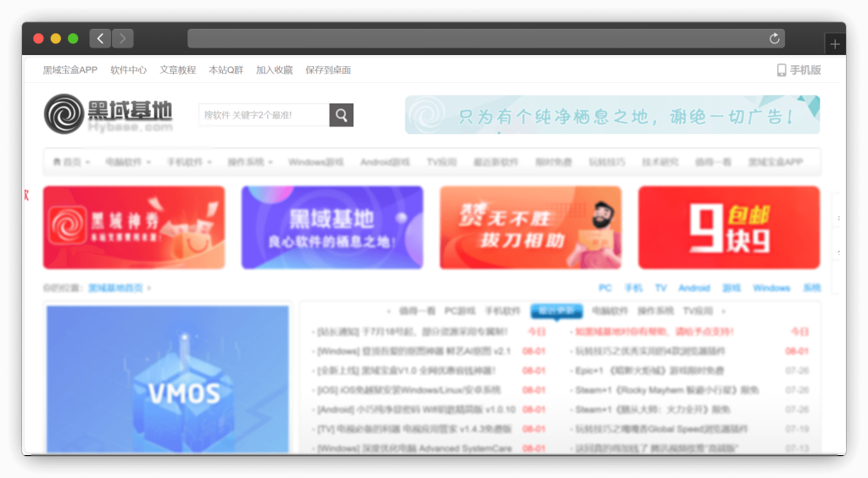Filter by PC category link
Image resolution: width=868 pixels, height=478 pixels.
coord(604,287)
